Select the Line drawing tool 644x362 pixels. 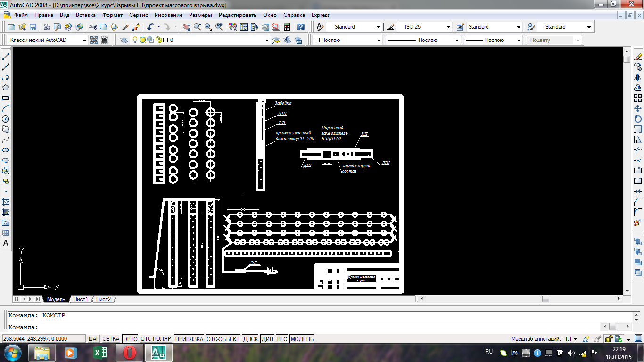point(6,57)
